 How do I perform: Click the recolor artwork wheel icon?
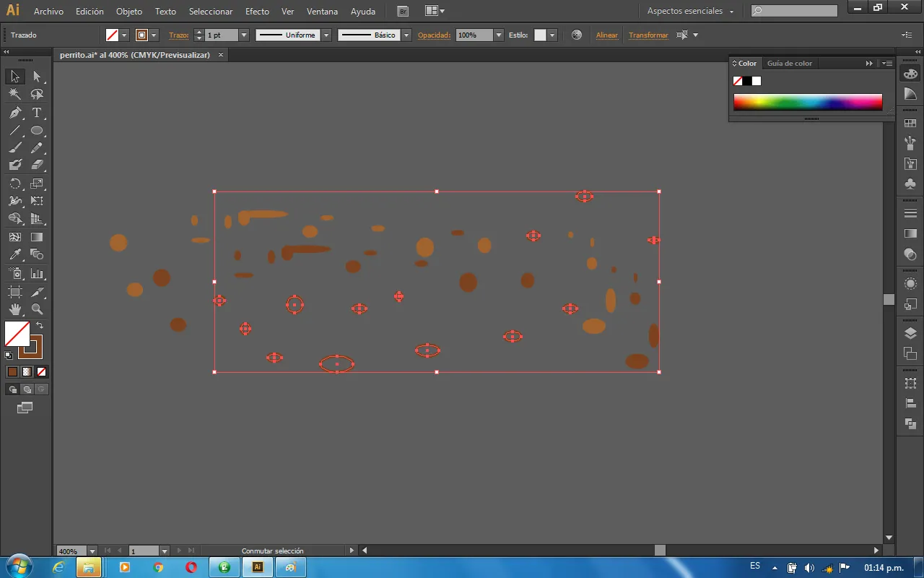(577, 35)
